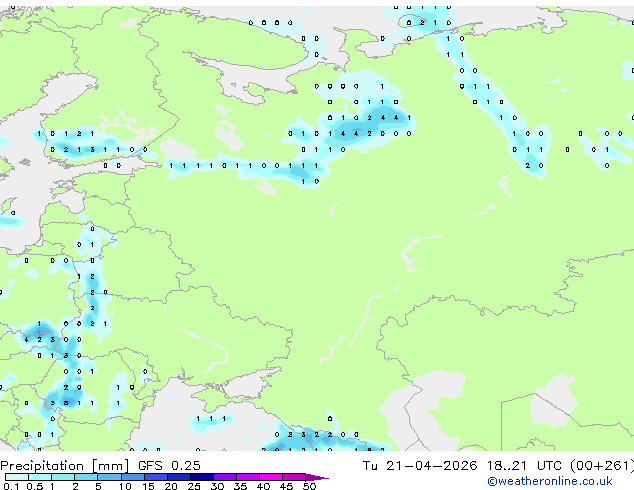
Task: Select the legend swatch between 45 and 50
Action: pyautogui.click(x=294, y=477)
